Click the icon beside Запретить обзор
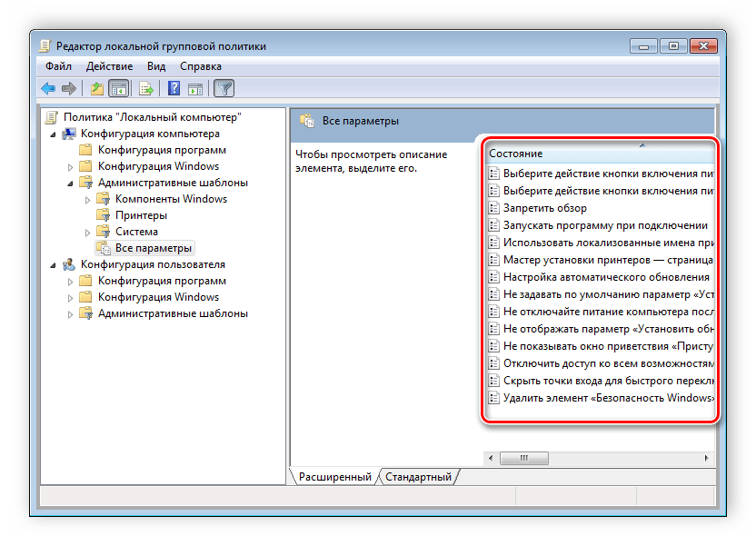The image size is (756, 546). tap(493, 208)
